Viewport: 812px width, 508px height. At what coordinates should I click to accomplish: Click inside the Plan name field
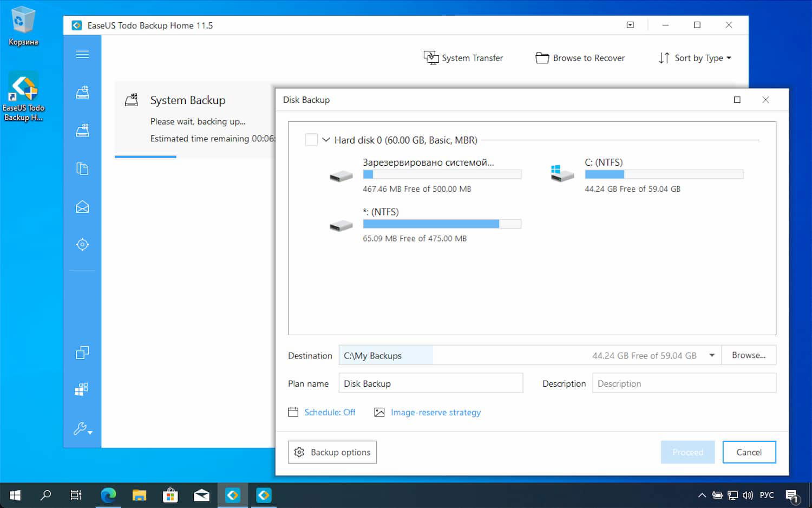click(x=430, y=383)
